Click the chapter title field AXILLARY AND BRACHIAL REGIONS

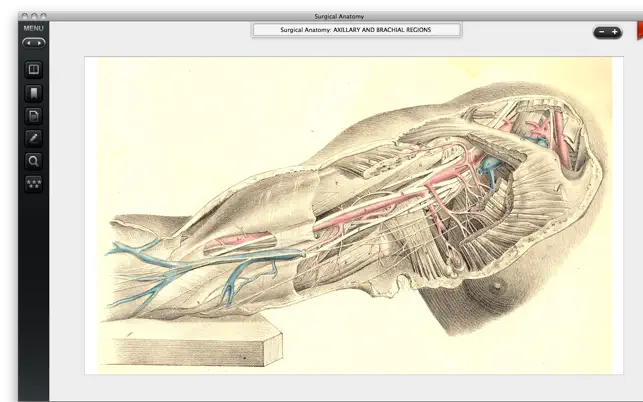click(356, 30)
